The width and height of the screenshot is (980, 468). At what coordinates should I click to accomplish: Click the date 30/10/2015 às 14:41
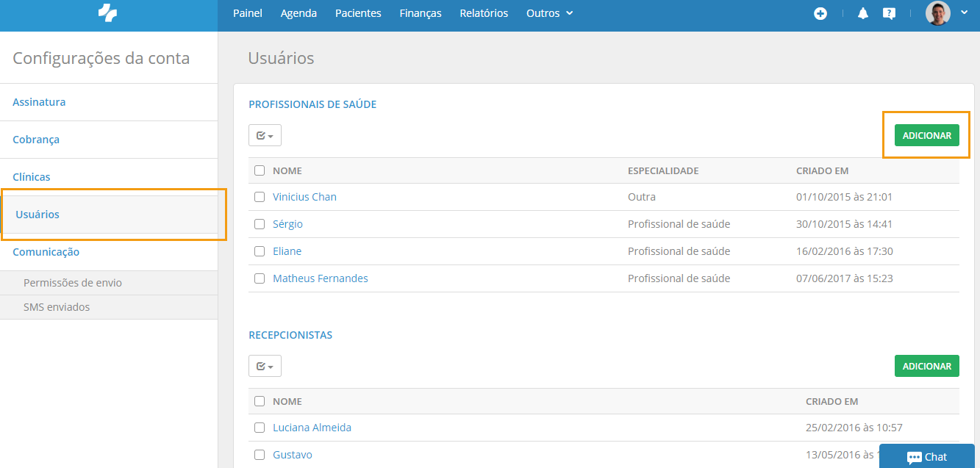844,224
